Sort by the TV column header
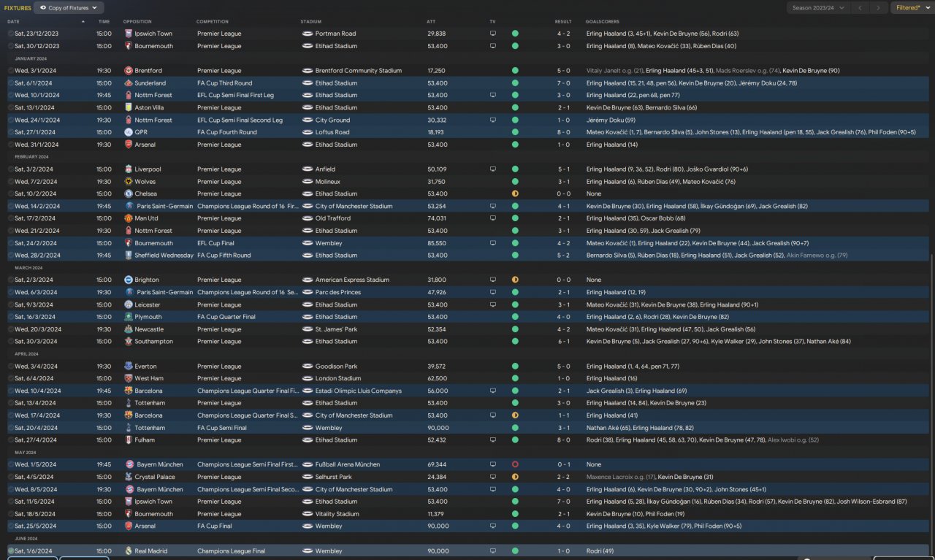The height and width of the screenshot is (560, 935). 492,22
